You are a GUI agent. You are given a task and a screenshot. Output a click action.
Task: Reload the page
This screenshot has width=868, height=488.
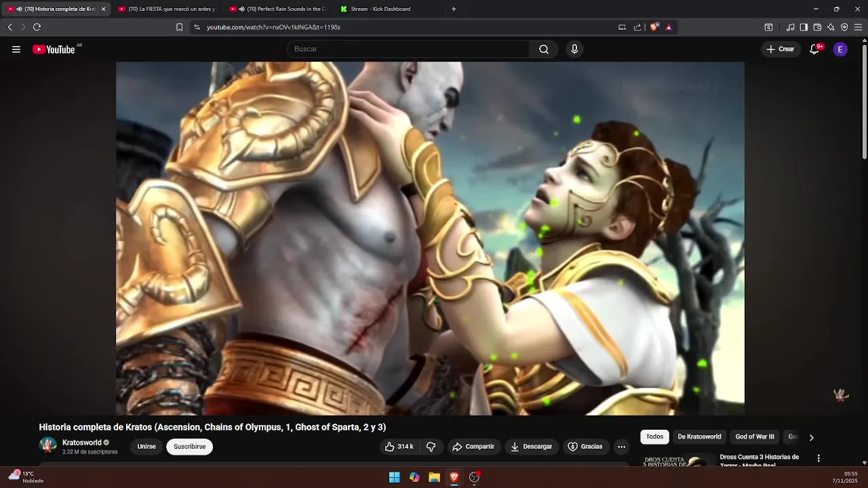pyautogui.click(x=37, y=27)
